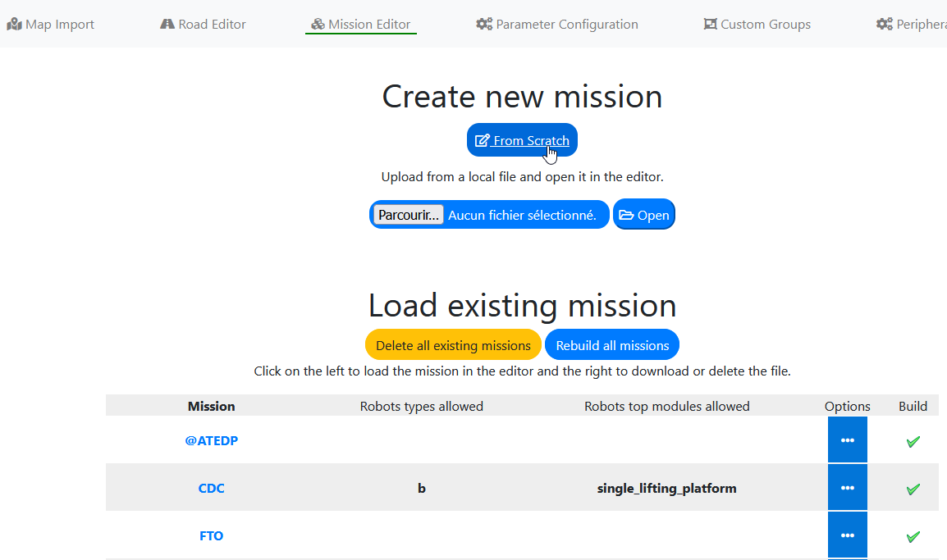Create a mission From Scratch
947x560 pixels.
tap(522, 140)
